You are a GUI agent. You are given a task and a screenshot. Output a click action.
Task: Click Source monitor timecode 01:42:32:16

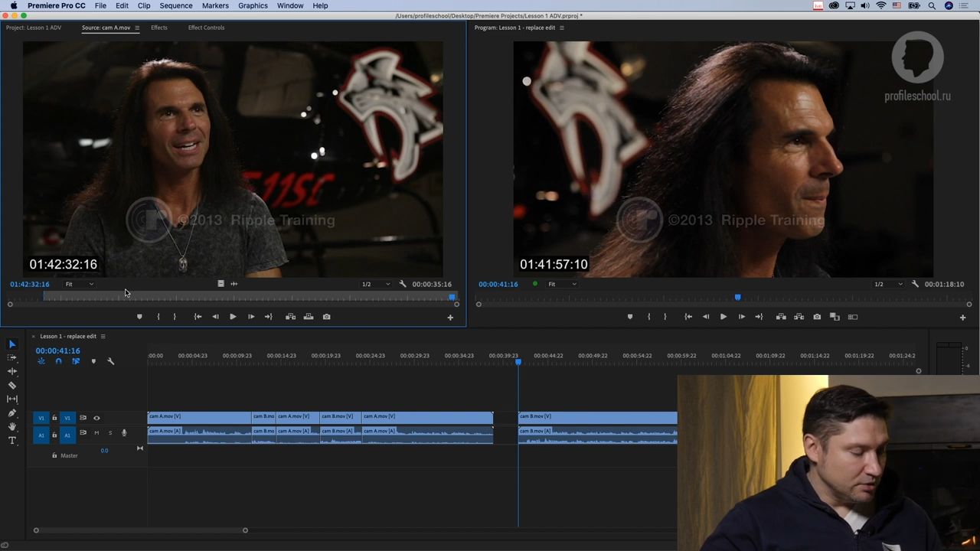pos(30,284)
